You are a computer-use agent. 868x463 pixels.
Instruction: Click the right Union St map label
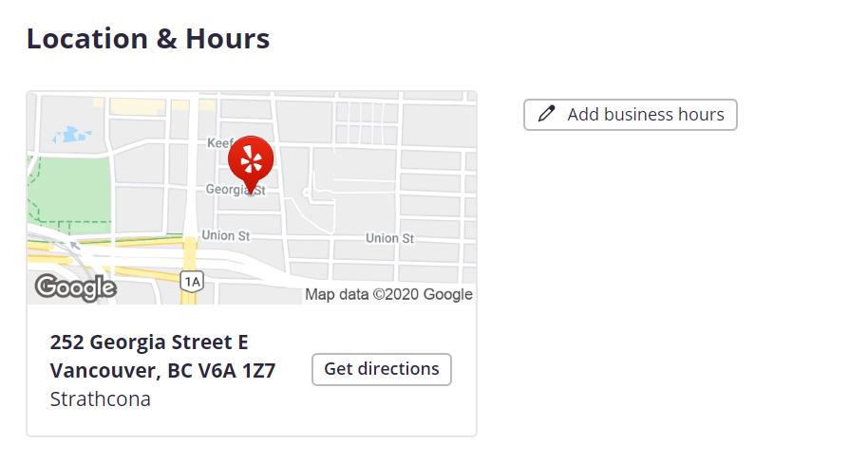tap(389, 238)
